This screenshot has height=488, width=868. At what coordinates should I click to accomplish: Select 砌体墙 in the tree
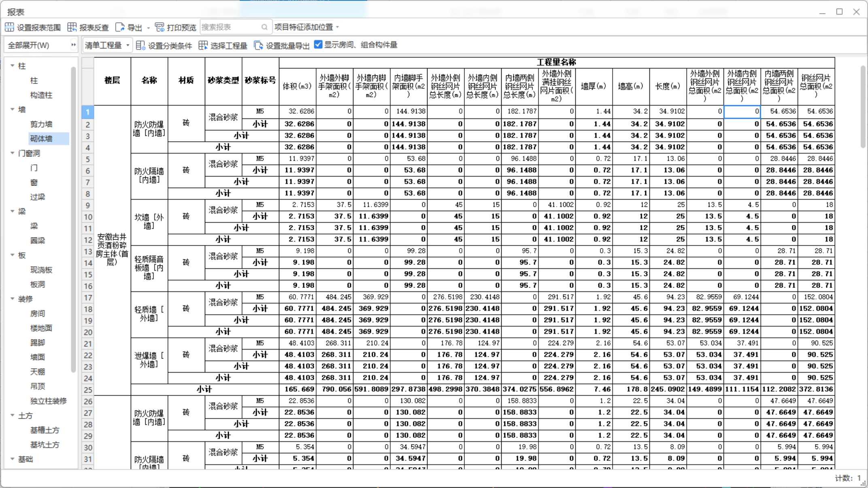(x=41, y=139)
